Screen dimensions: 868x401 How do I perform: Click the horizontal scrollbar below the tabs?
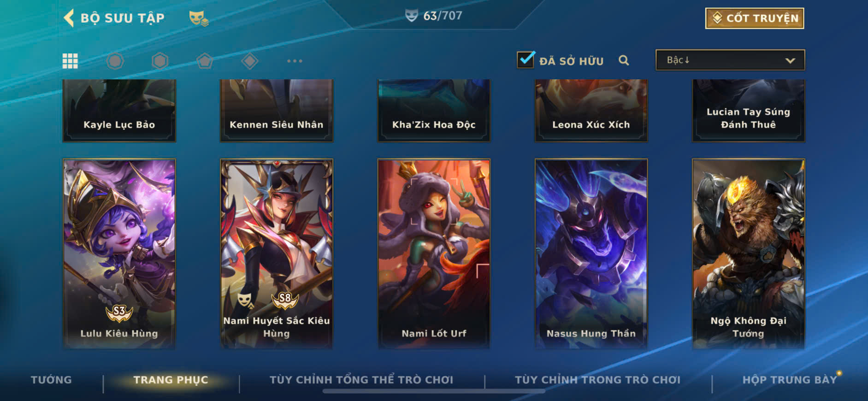[434, 391]
